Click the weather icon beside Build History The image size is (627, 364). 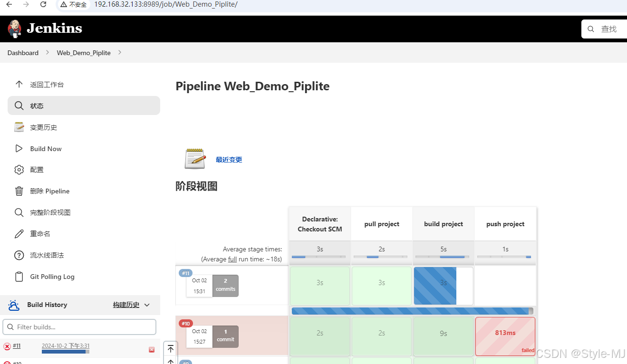[x=14, y=305]
